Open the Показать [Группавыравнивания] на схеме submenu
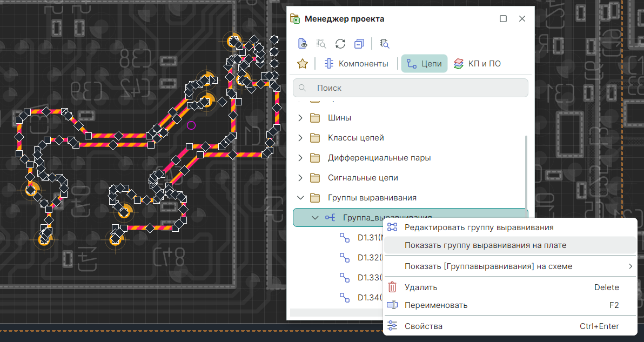Viewport: 644px width, 342px height. [488, 266]
